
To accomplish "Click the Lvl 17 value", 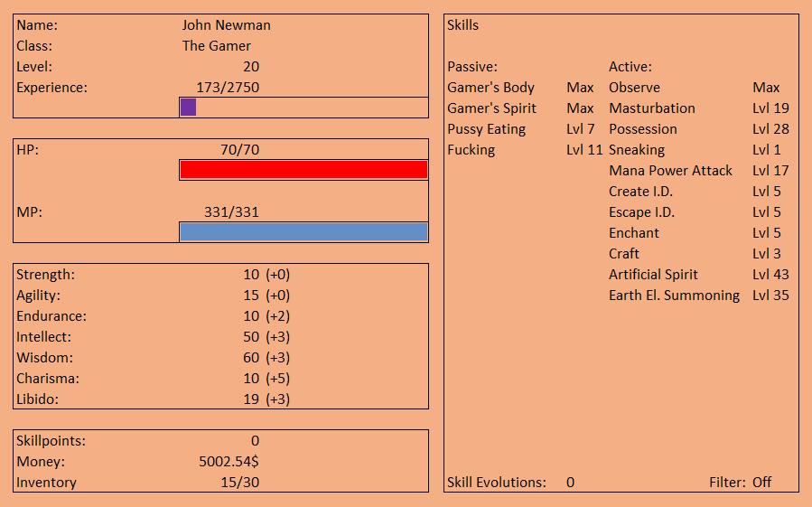I will [770, 170].
